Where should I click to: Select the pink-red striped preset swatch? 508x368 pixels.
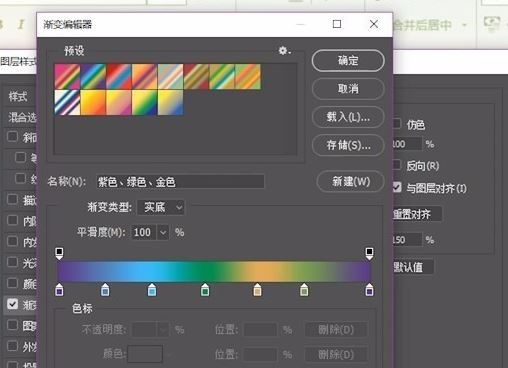(67, 77)
